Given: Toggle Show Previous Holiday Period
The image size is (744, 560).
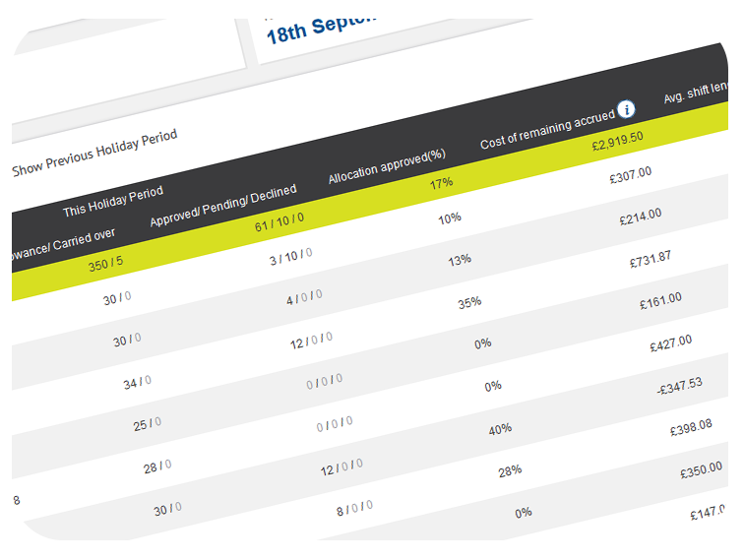Looking at the screenshot, I should [95, 153].
